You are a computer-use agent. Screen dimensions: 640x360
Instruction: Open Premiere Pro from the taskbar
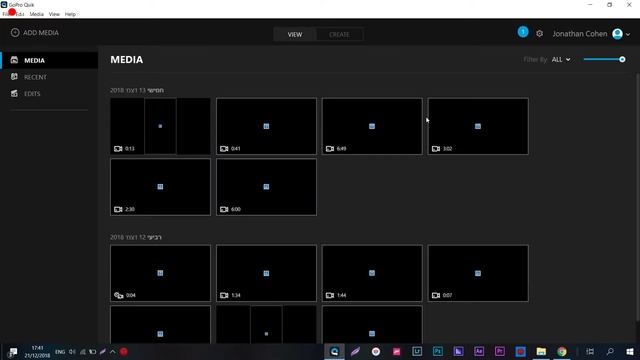tap(500, 351)
